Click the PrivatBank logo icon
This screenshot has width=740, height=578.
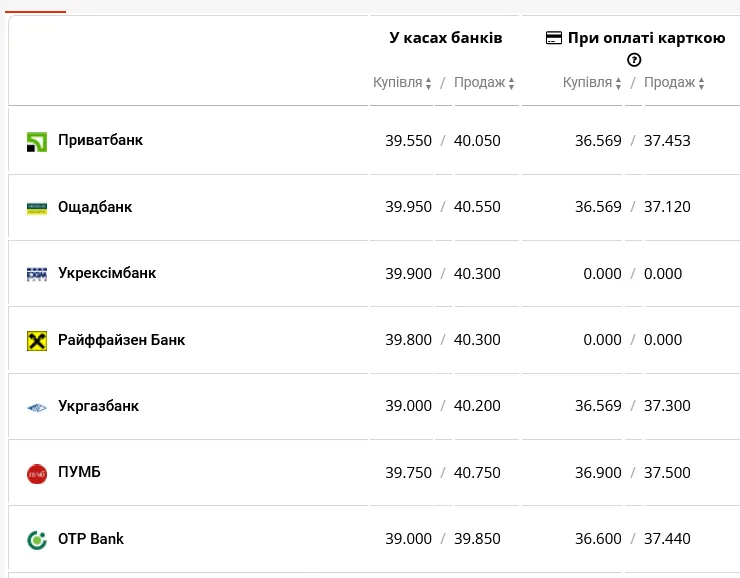[37, 141]
